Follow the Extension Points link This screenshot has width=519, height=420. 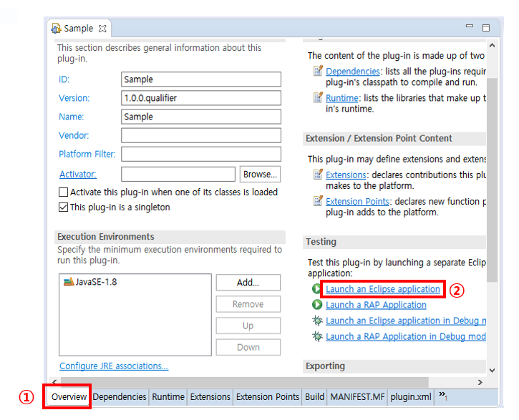pyautogui.click(x=357, y=201)
